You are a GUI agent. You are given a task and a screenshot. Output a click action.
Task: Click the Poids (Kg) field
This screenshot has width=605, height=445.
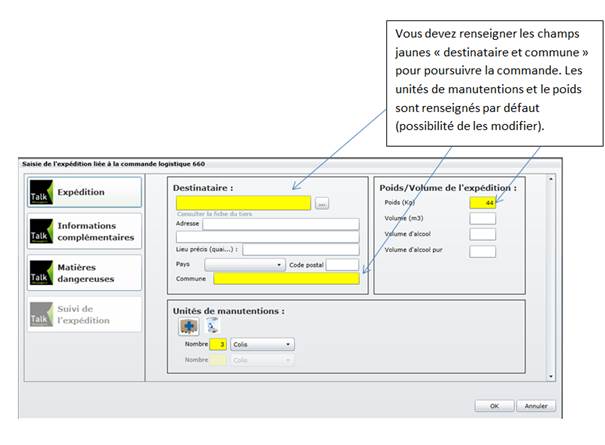click(483, 202)
